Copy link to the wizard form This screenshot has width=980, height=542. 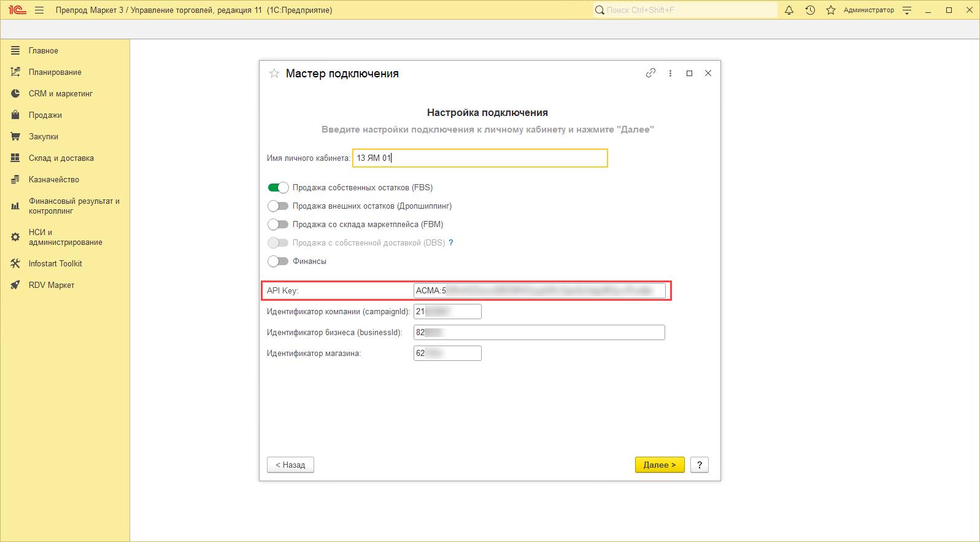pyautogui.click(x=651, y=73)
